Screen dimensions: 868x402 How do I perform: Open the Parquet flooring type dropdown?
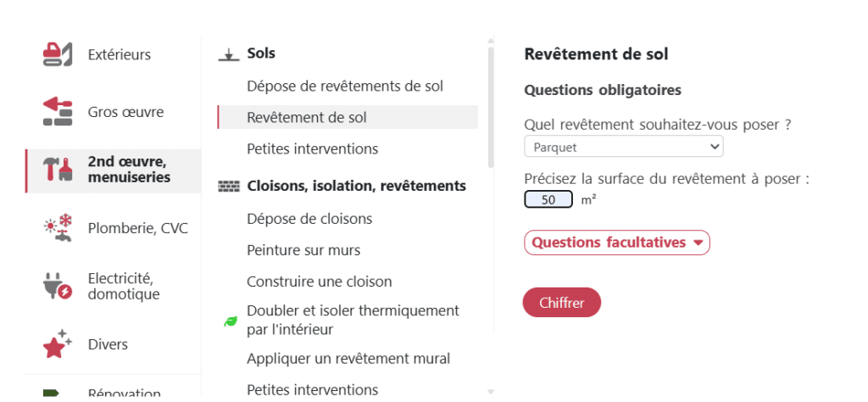click(623, 147)
